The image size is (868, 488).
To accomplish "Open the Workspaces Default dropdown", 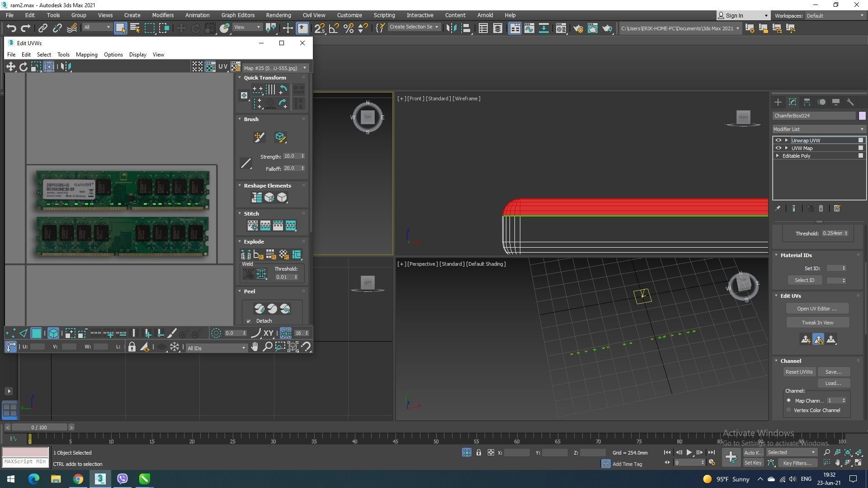I will (x=835, y=16).
